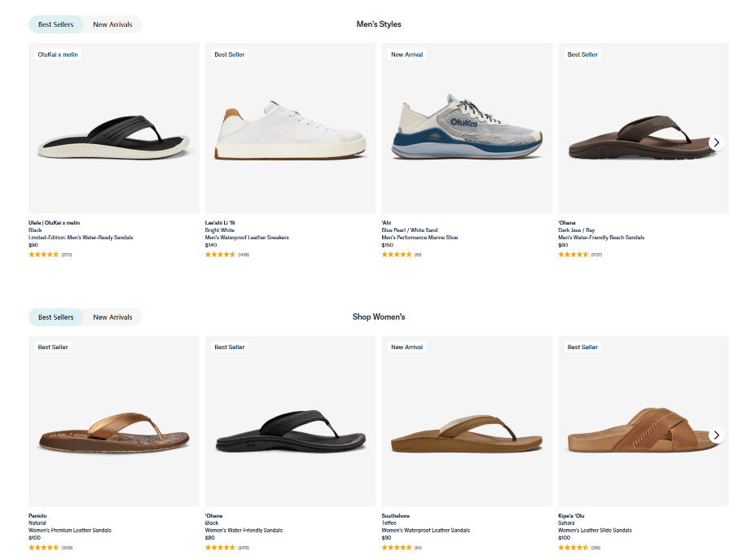Open the white Lae'ahi Li 'Ili sneaker image
The width and height of the screenshot is (751, 560).
[x=290, y=129]
